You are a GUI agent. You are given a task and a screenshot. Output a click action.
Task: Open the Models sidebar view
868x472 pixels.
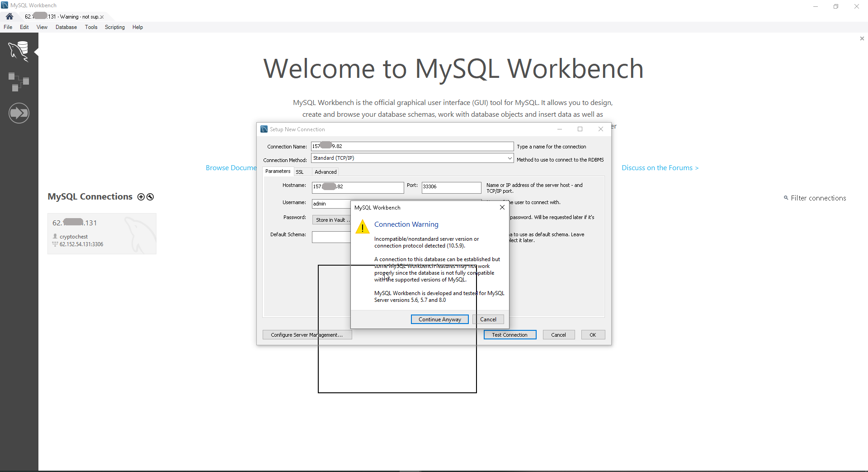19,82
